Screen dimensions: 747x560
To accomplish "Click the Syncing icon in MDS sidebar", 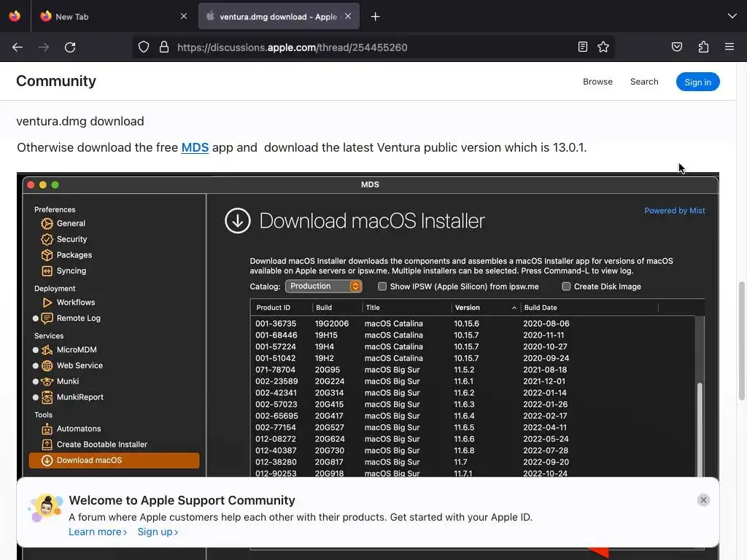I will [x=47, y=271].
